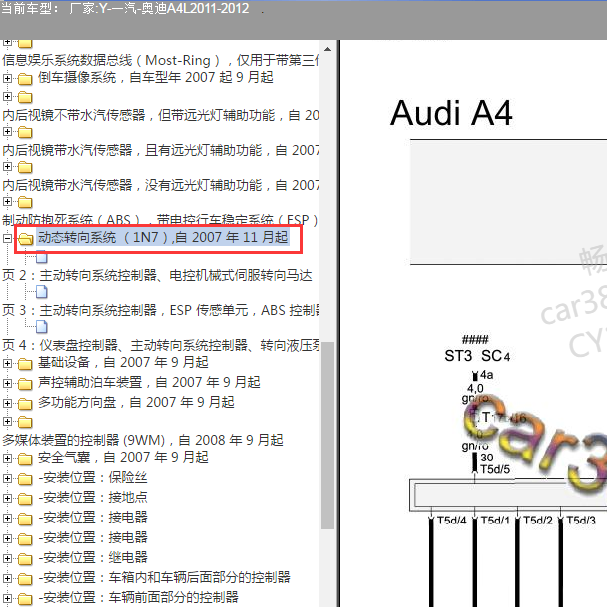Image resolution: width=607 pixels, height=607 pixels.
Task: Expand the 安全气囊 folder node
Action: click(x=7, y=458)
